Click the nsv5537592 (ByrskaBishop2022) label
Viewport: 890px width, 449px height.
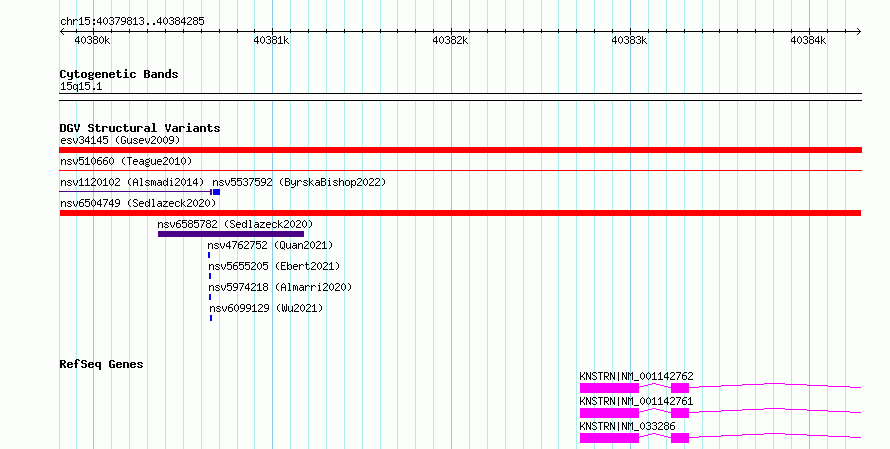click(299, 182)
